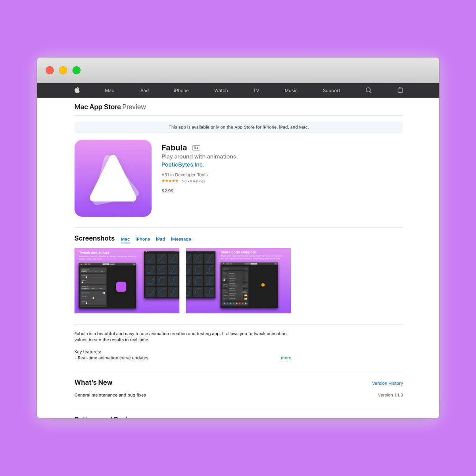Click the Fabula app title
Image resolution: width=476 pixels, height=476 pixels.
(174, 148)
